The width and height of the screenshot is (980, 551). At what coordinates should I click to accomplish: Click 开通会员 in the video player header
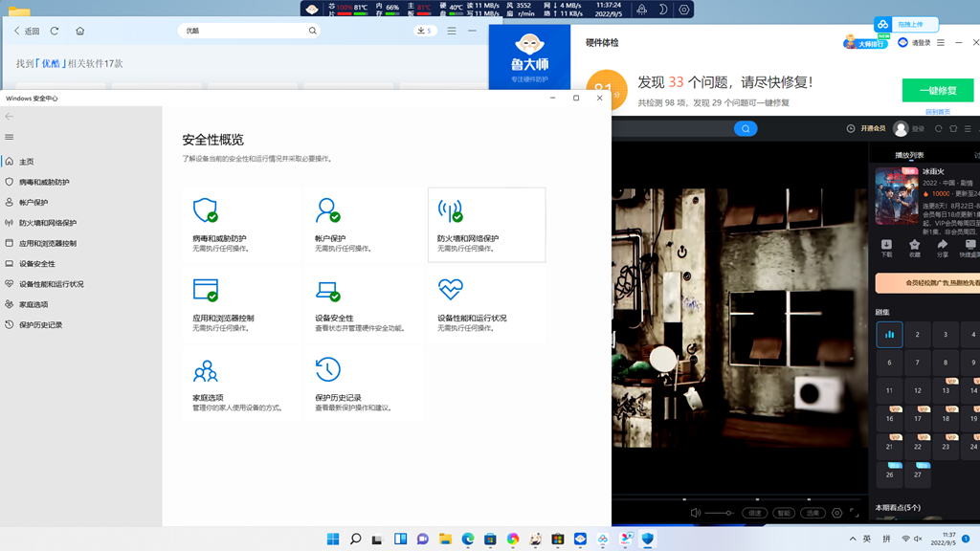pyautogui.click(x=873, y=128)
